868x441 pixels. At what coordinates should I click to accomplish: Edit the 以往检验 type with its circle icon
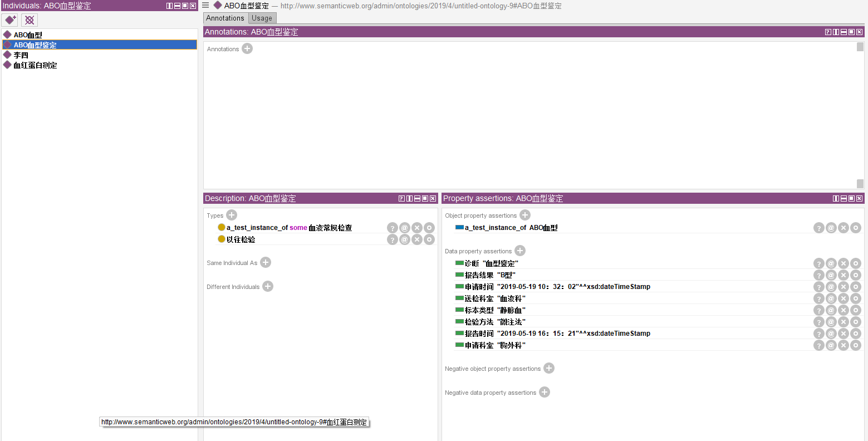point(429,239)
